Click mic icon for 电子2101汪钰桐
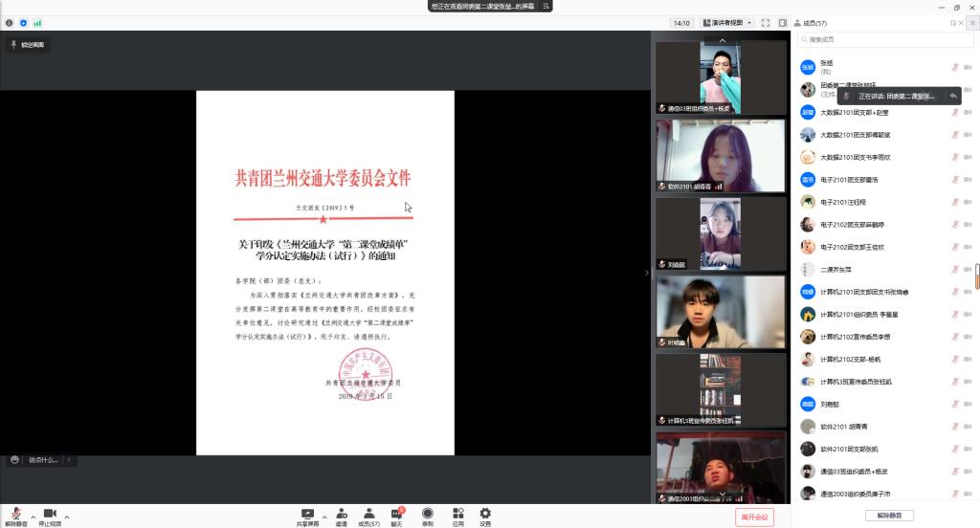Viewport: 980px width, 528px height. coord(955,202)
